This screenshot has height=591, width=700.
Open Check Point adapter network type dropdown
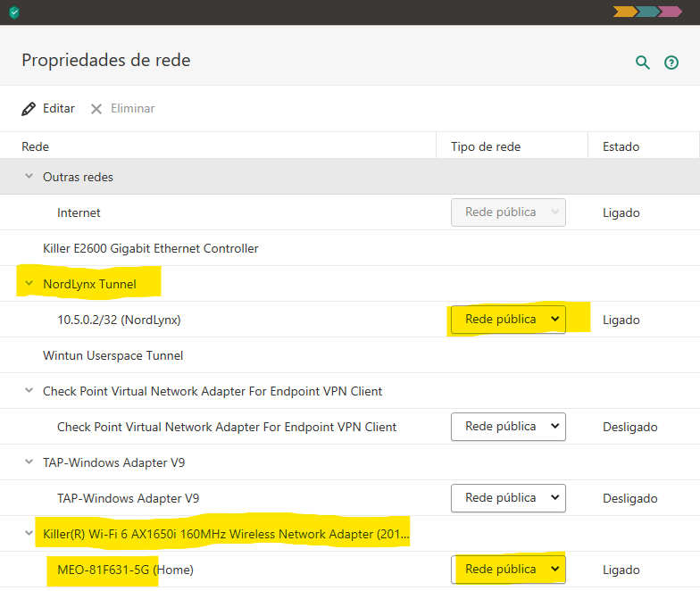508,427
